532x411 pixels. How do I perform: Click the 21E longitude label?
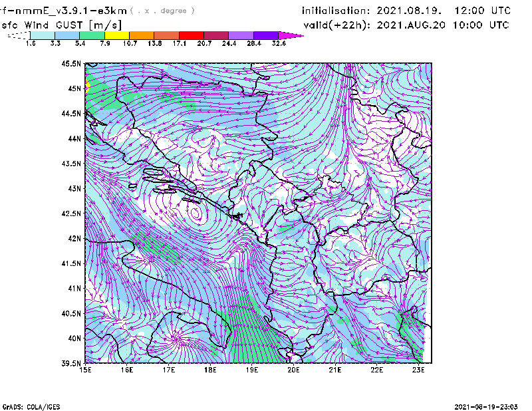[335, 370]
